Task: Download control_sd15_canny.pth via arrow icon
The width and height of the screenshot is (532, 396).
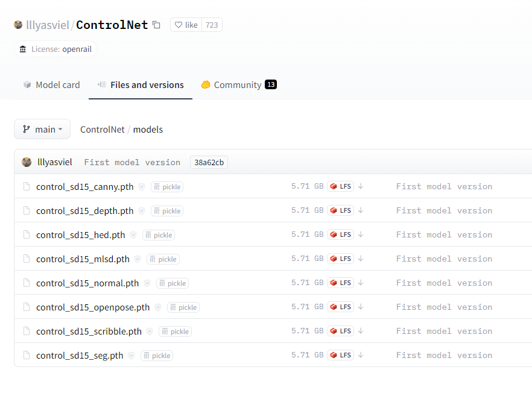Action: (361, 186)
